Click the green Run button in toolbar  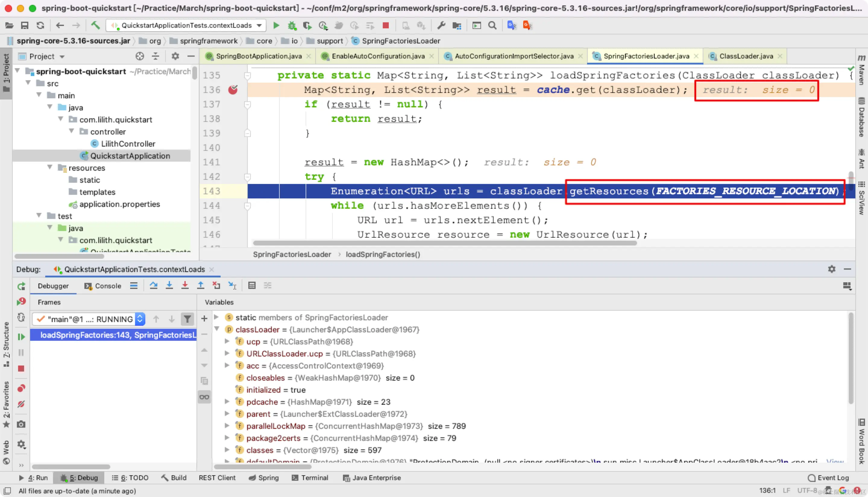(276, 25)
